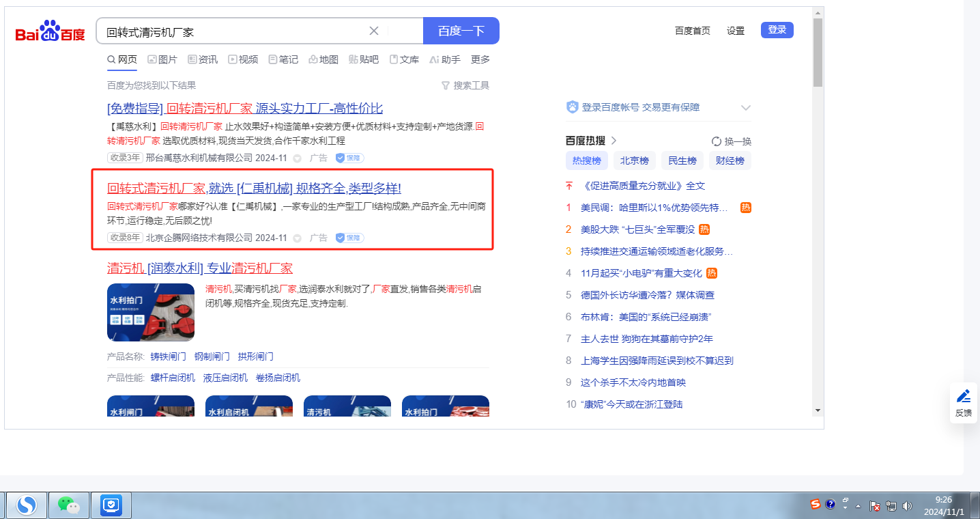The image size is (980, 519).
Task: Open 《促进高质量充分就业》全文 hot search
Action: point(643,186)
